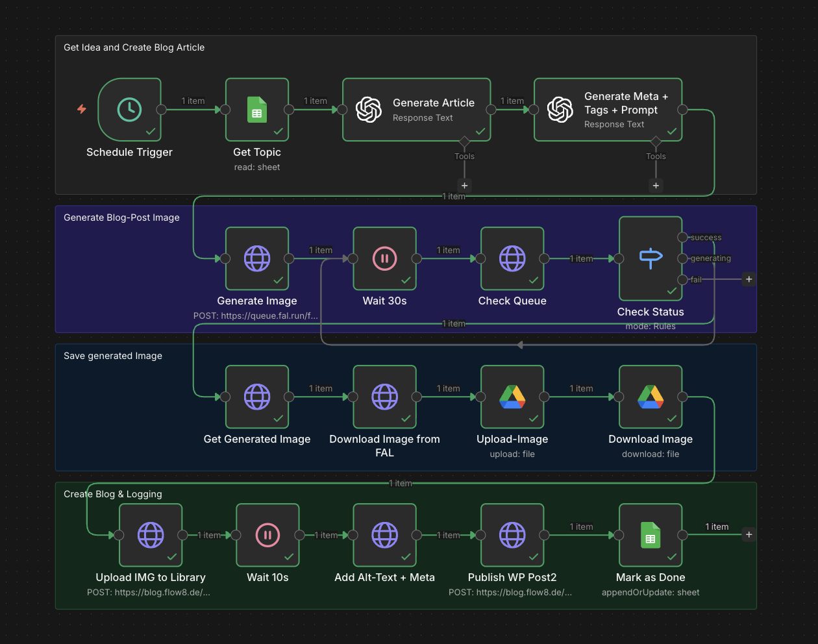Select the Upload IMG to Library node
Image resolution: width=818 pixels, height=644 pixels.
click(x=151, y=535)
